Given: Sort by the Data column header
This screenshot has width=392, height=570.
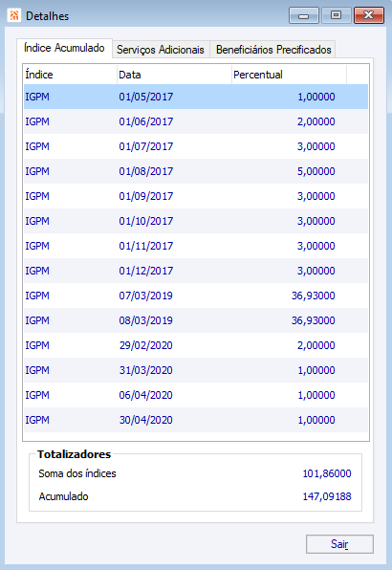Looking at the screenshot, I should tap(174, 75).
